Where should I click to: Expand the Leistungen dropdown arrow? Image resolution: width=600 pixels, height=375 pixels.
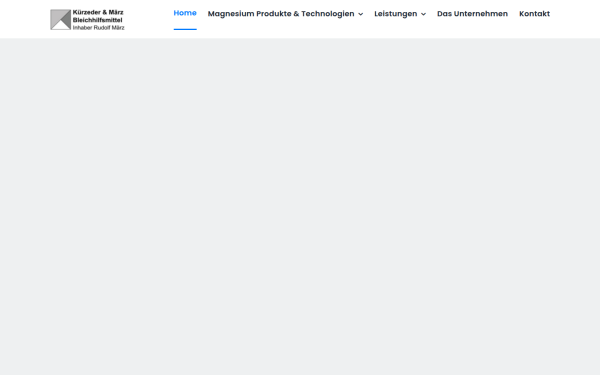click(x=423, y=14)
